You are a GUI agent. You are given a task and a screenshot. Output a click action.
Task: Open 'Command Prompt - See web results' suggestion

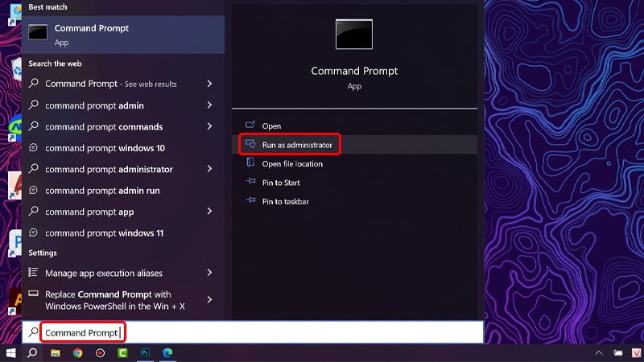click(x=123, y=84)
